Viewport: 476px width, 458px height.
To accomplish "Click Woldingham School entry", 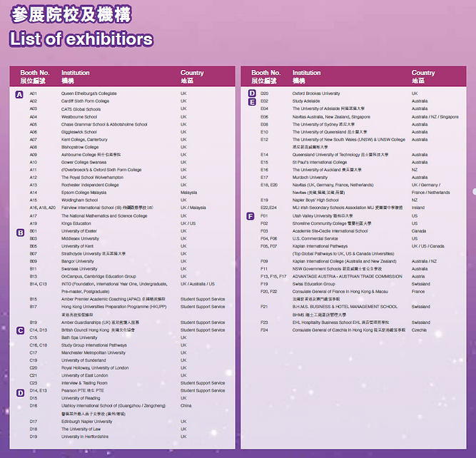I will click(79, 200).
